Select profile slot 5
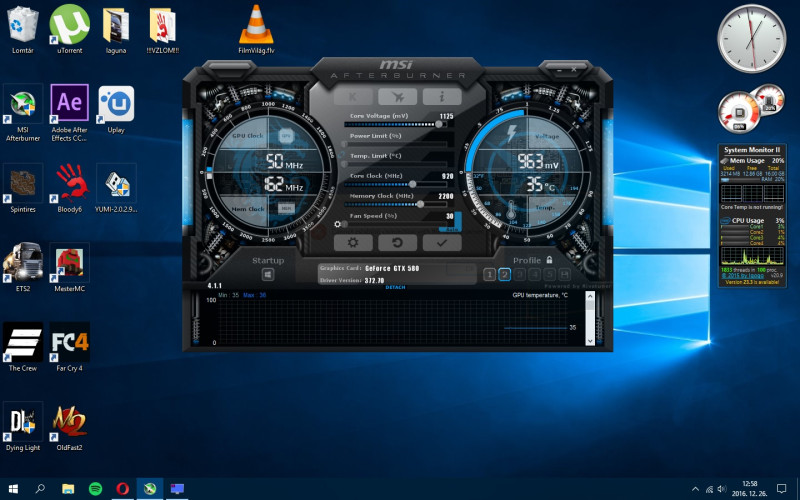This screenshot has height=500, width=800. pyautogui.click(x=549, y=274)
